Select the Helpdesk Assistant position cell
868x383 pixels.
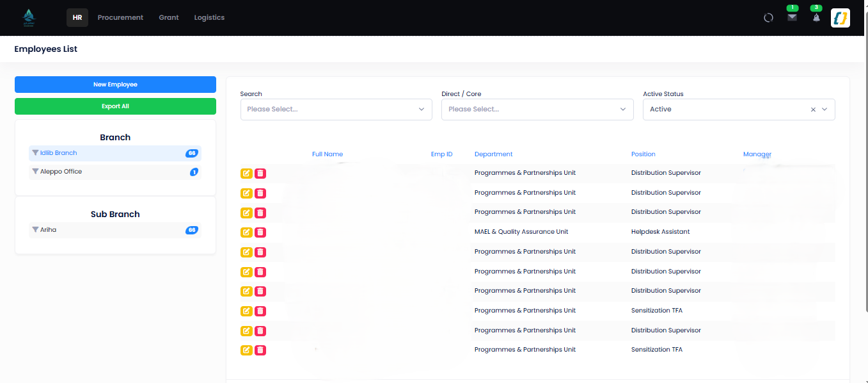click(661, 232)
